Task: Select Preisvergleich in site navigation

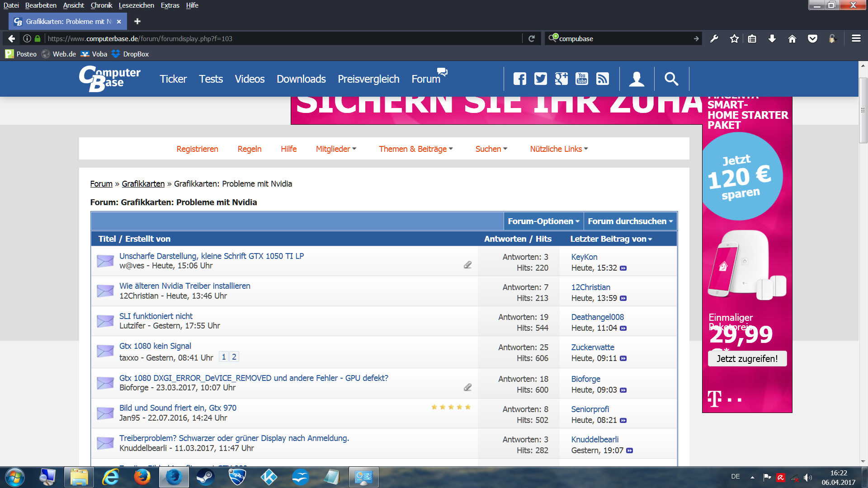Action: coord(368,79)
